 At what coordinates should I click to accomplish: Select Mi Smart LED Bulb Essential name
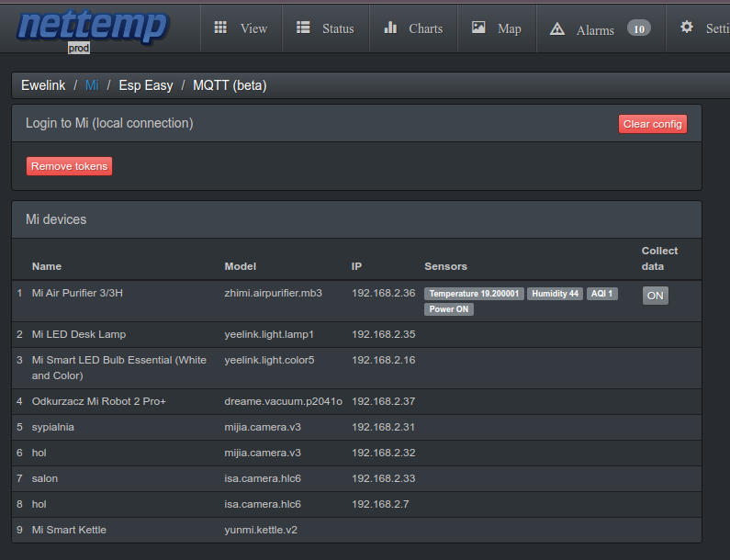[x=118, y=368]
